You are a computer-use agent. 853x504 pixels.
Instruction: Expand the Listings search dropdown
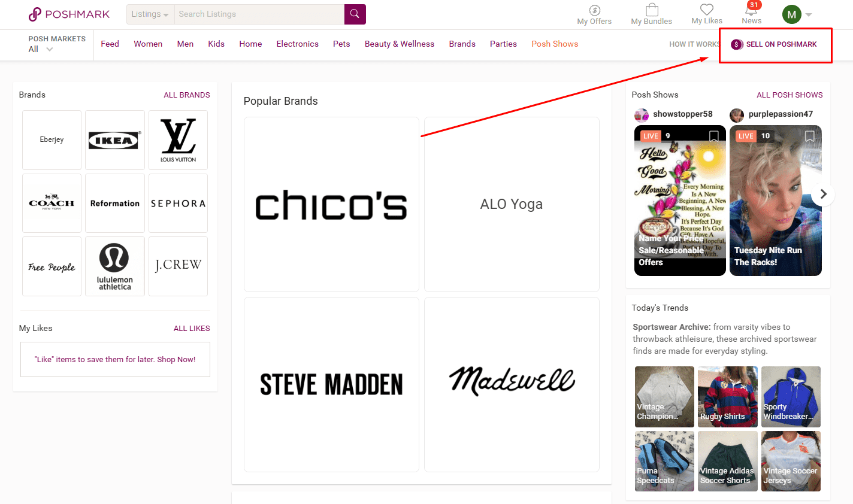150,14
